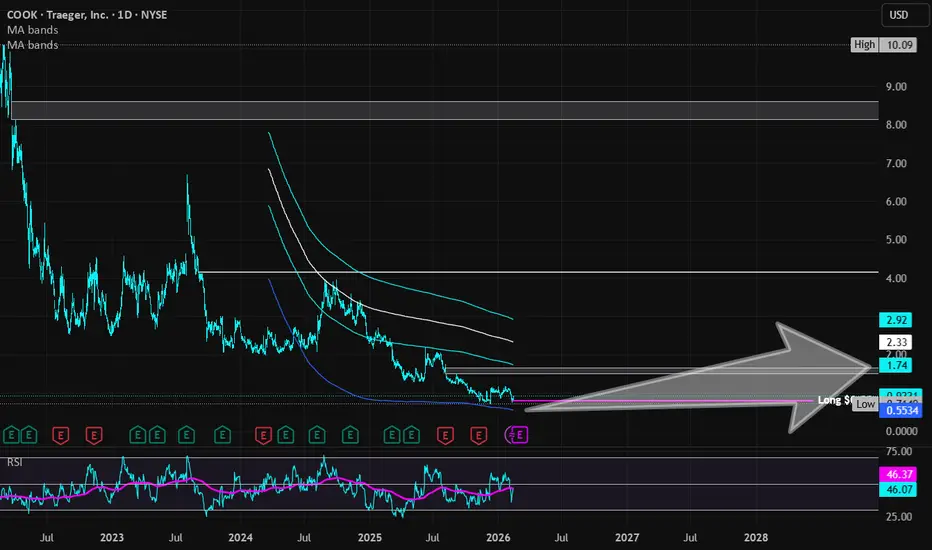Click the 5.00 price axis tick
Image resolution: width=932 pixels, height=550 pixels.
[896, 240]
